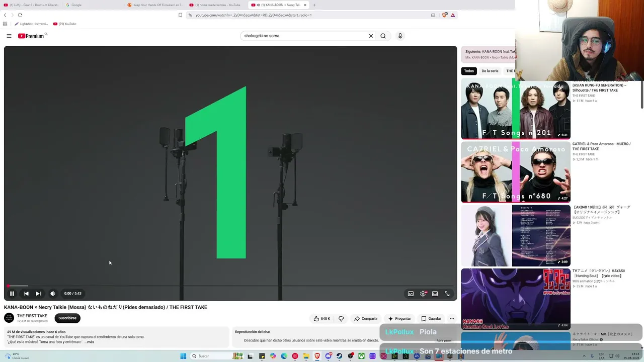Viewport: 644px width, 362px height.
Task: Start voice search with microphone
Action: (400, 36)
